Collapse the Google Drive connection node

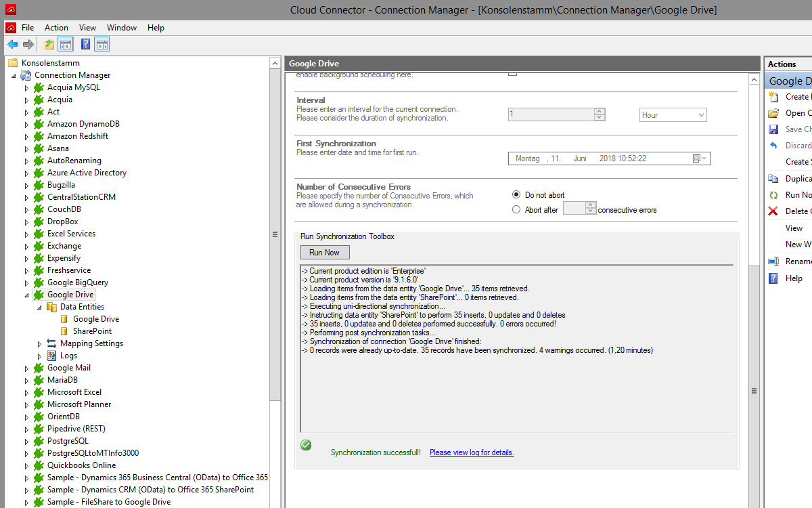tap(27, 295)
